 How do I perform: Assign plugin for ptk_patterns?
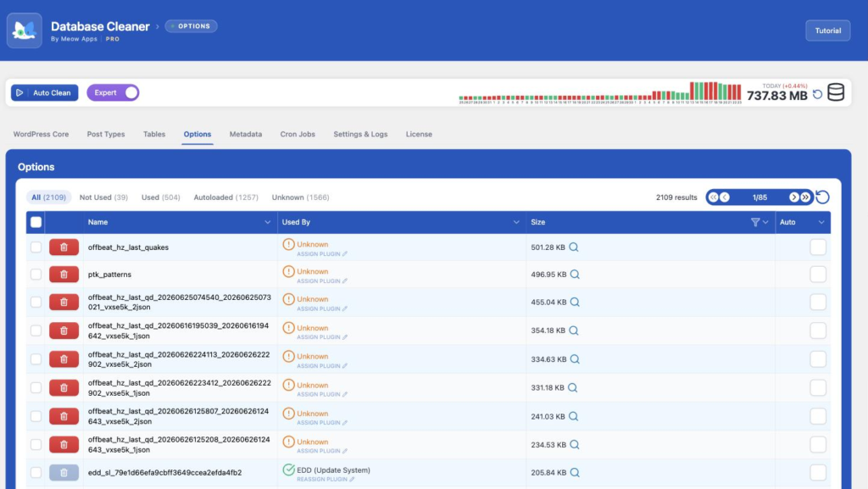(x=321, y=281)
